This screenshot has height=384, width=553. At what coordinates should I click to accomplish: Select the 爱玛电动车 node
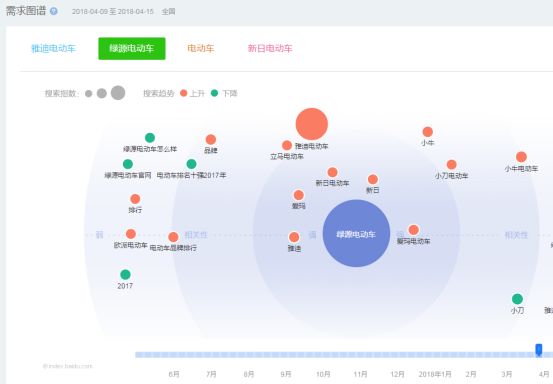click(413, 230)
